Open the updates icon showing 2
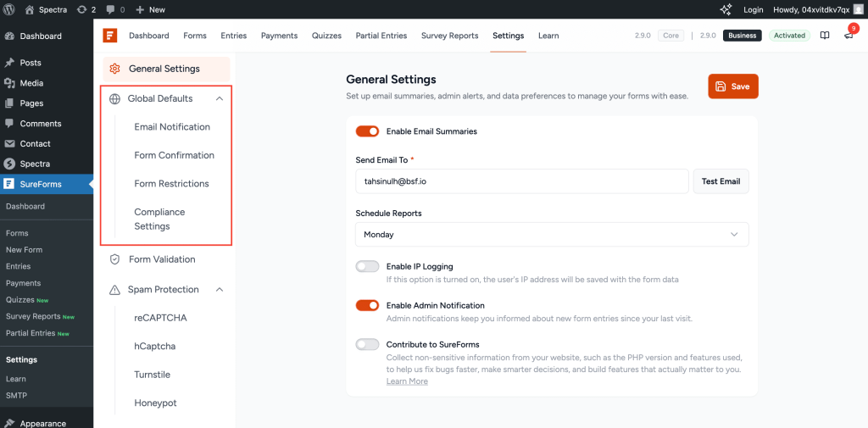The image size is (868, 428). [x=81, y=9]
